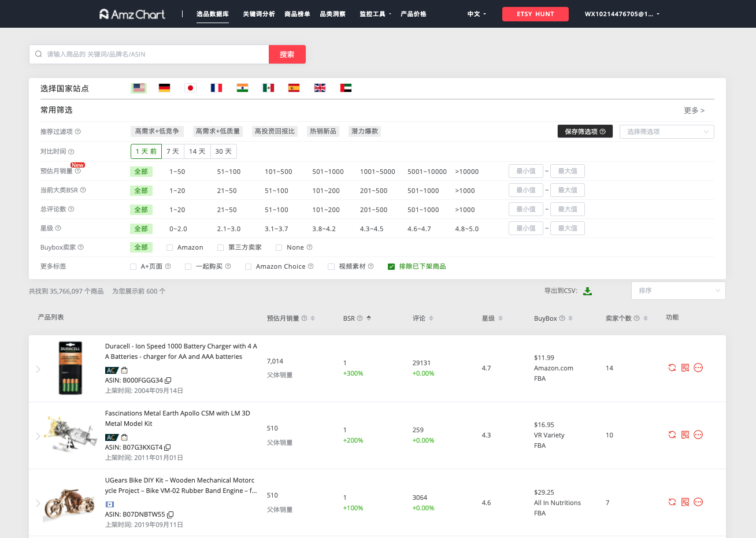Viewport: 756px width, 538px height.
Task: Check the None Buybox checkbox
Action: [x=279, y=248]
